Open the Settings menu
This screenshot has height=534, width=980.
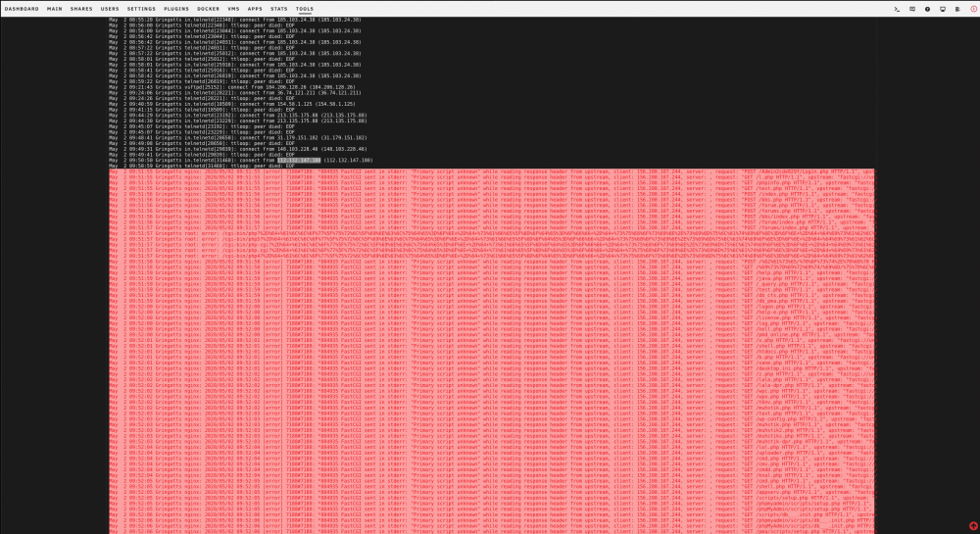(141, 9)
